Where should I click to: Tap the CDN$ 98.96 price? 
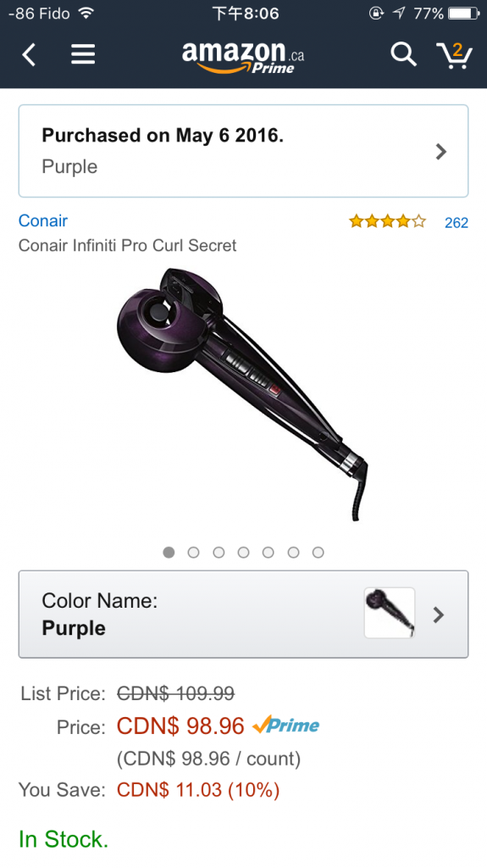point(180,726)
